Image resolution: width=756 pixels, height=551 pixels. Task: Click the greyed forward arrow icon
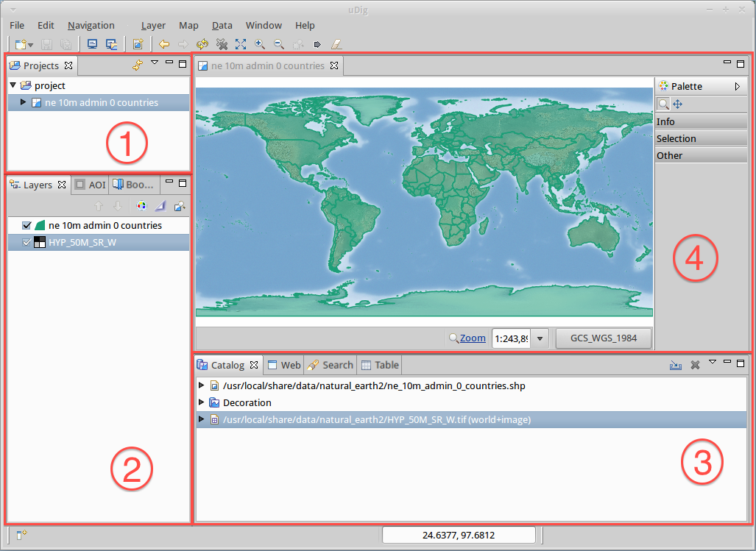pos(183,44)
